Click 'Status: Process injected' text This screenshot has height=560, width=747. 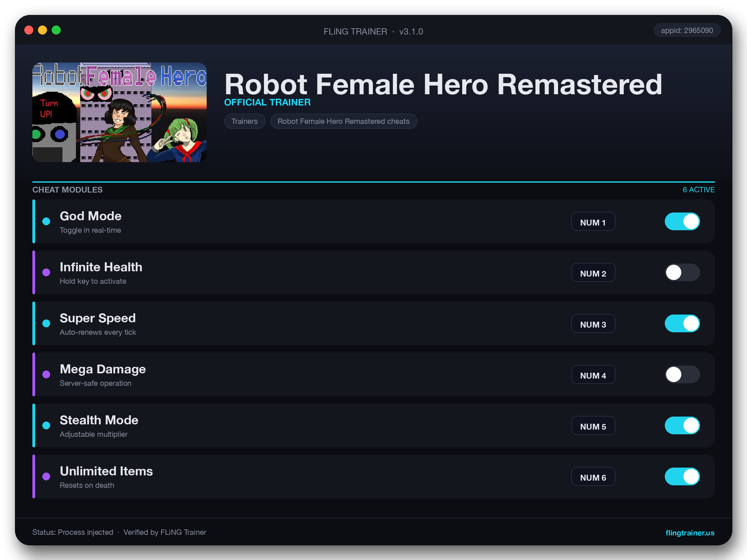pos(73,532)
